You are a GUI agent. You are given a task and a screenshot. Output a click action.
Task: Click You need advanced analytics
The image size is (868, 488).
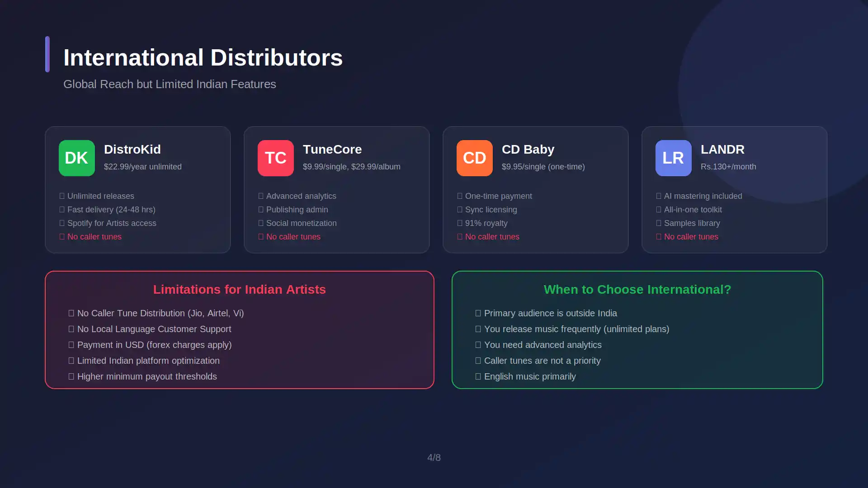538,345
